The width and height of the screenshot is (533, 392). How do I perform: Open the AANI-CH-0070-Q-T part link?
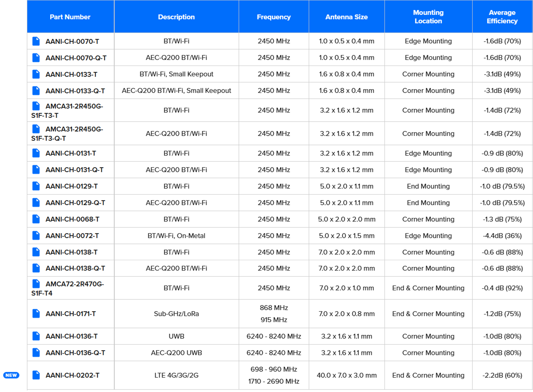pos(76,58)
